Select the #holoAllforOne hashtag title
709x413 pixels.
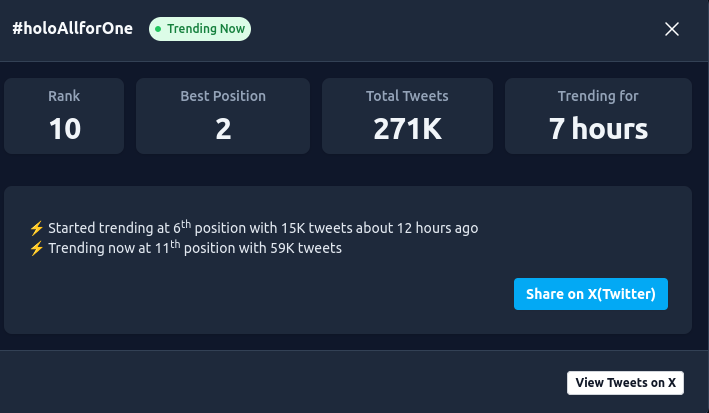tap(72, 29)
